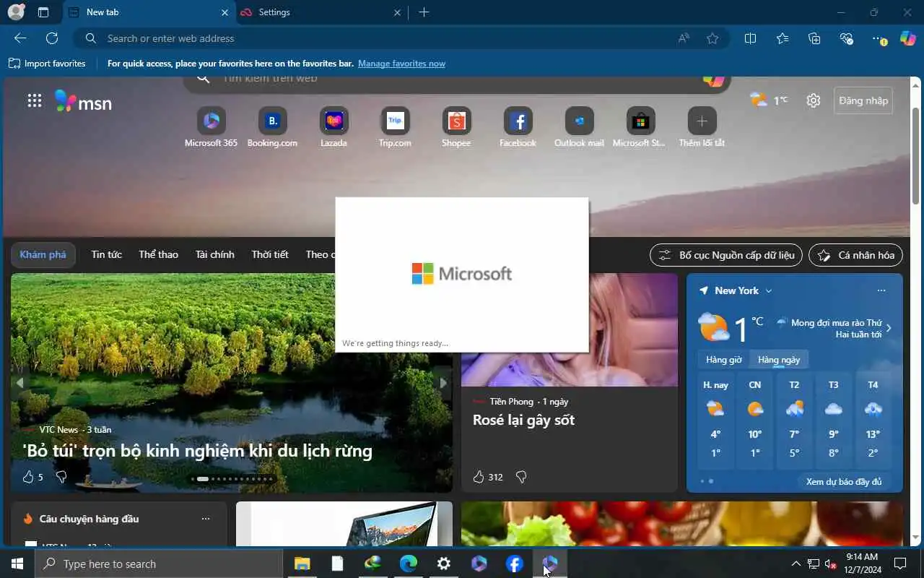Select the Khám phá feed tab
Screen dimensions: 924x578
point(43,254)
